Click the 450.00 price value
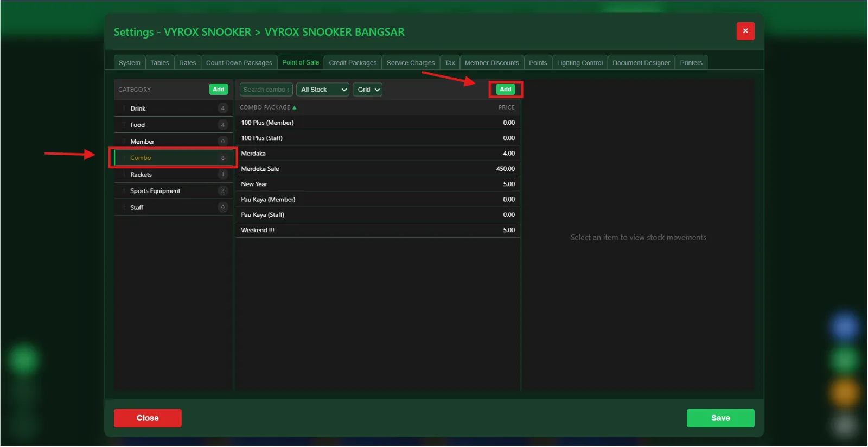The height and width of the screenshot is (447, 868). click(506, 169)
